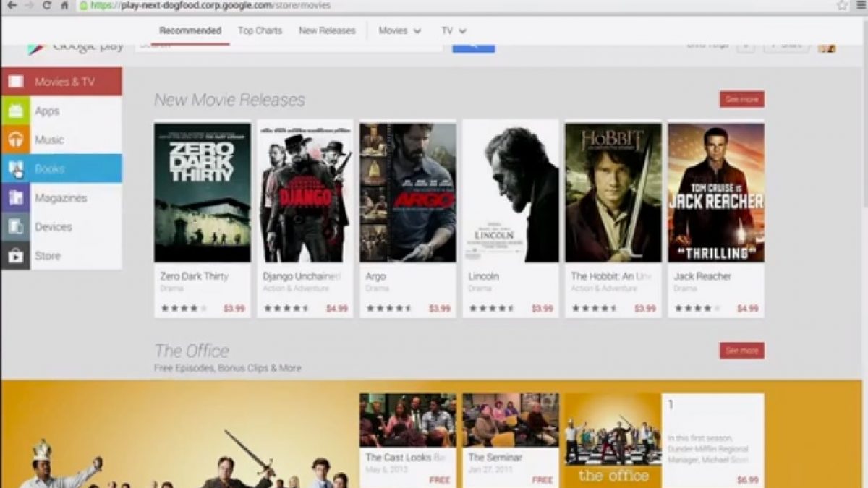
Task: Go forward with browser forward arrow
Action: [x=30, y=5]
